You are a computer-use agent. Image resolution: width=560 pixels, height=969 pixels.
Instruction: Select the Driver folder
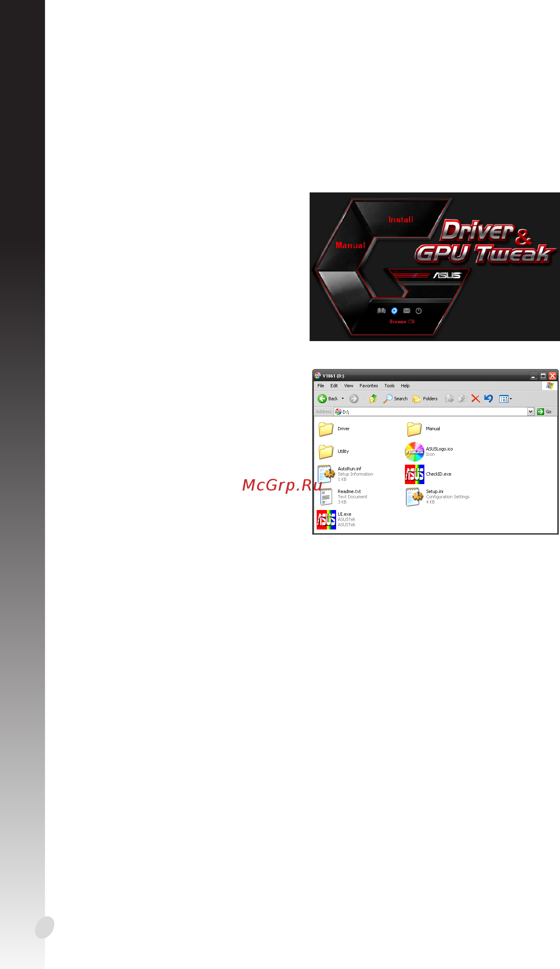(334, 429)
